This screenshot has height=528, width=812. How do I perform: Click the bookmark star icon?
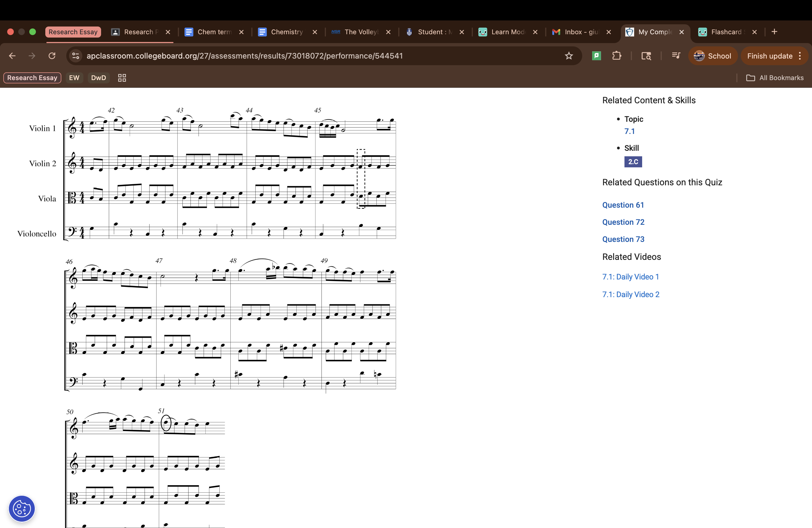(568, 56)
